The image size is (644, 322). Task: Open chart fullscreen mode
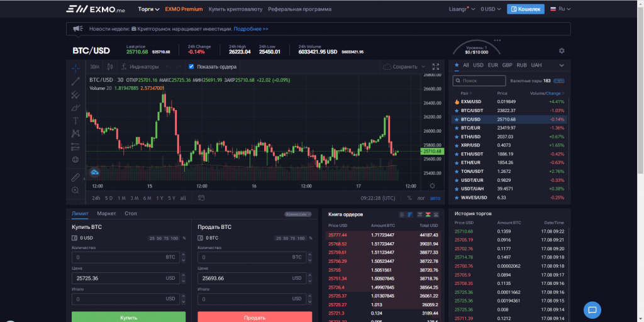click(x=435, y=67)
